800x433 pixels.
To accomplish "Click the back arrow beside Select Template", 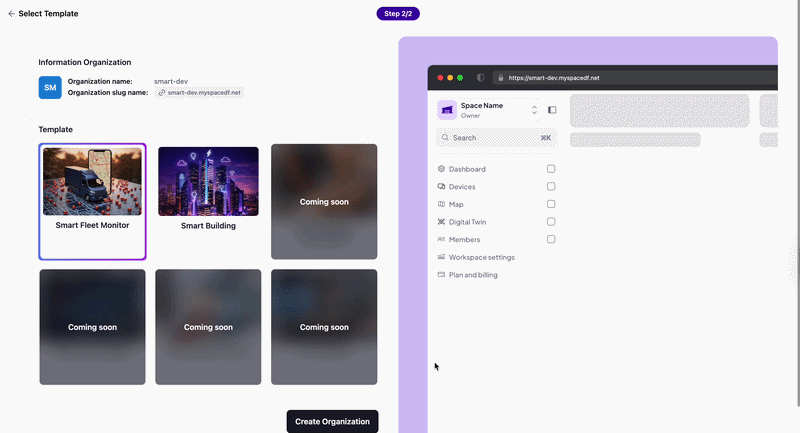I will [11, 14].
